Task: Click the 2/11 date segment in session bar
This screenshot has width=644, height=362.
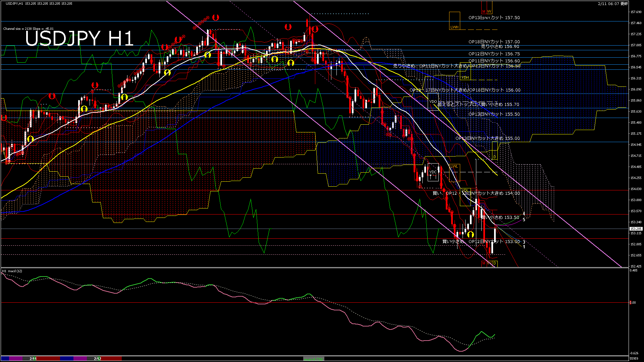Action: pos(33,359)
